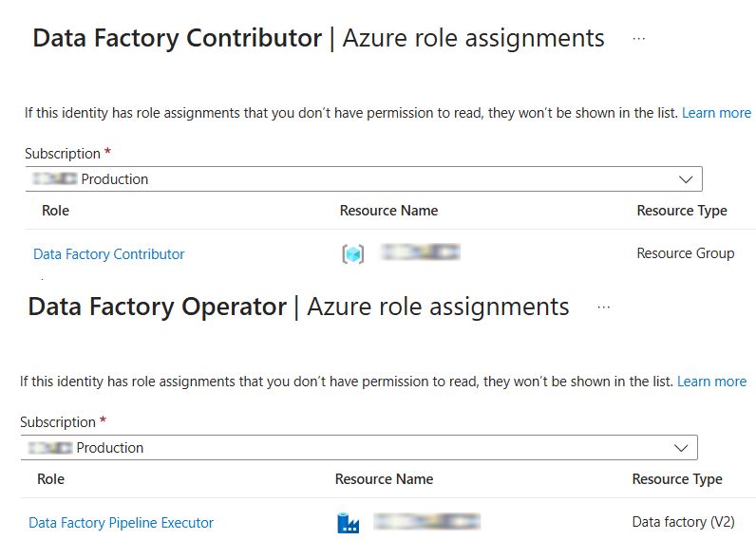Click Subscription label in Operator panel
This screenshot has height=540, width=756.
[x=58, y=422]
